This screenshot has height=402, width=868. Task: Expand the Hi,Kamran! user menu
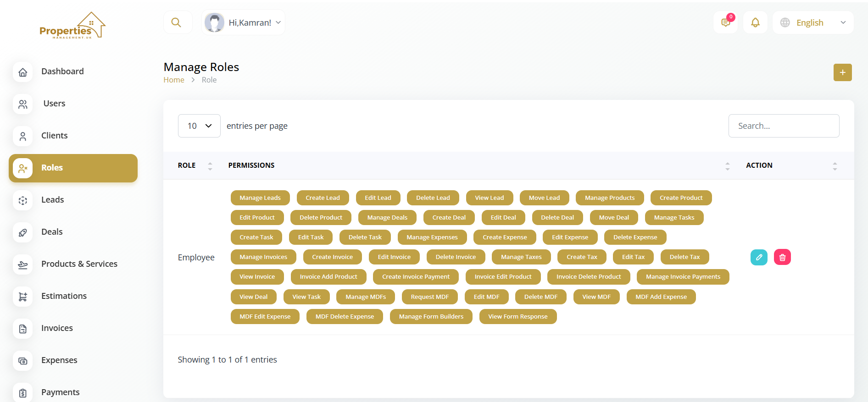coord(244,22)
